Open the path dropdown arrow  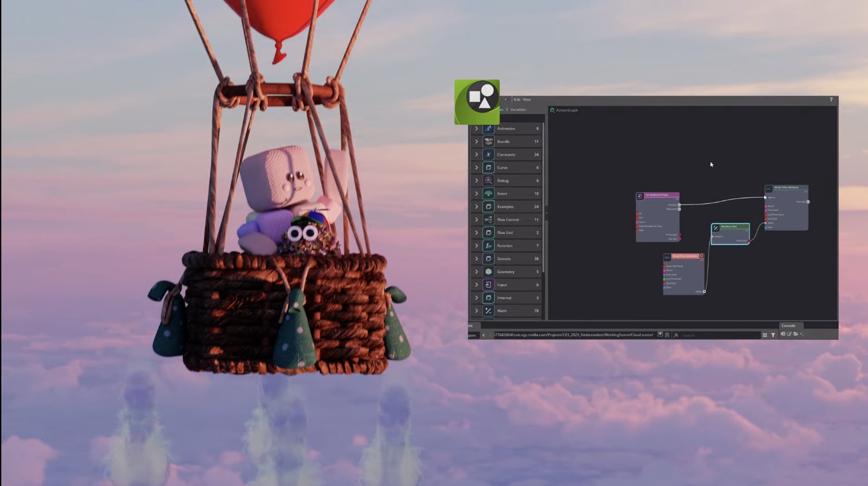[x=660, y=334]
